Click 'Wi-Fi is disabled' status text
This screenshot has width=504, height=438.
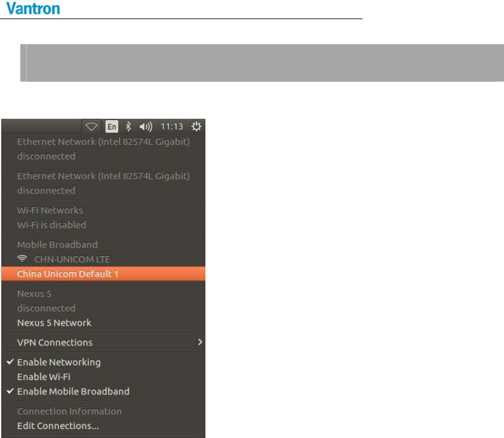tap(51, 225)
